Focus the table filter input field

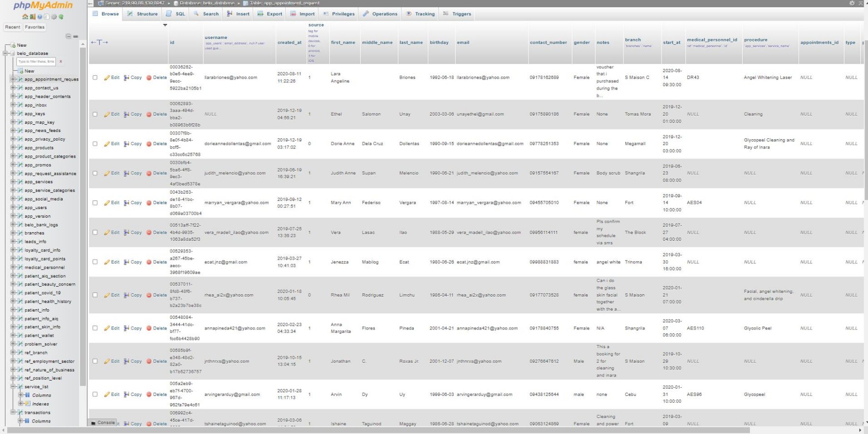(x=37, y=62)
